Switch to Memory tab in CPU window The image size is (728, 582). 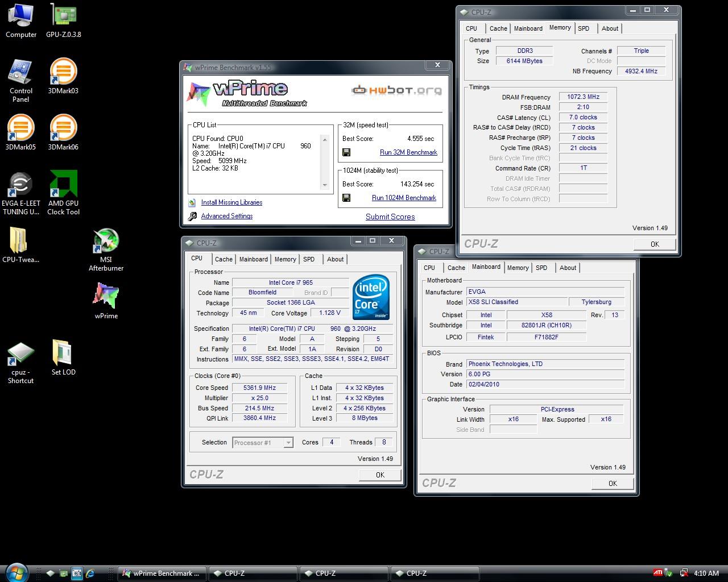point(285,259)
